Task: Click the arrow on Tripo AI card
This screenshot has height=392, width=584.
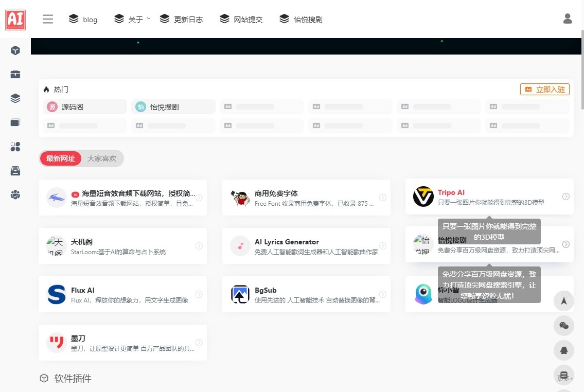Action: 566,197
